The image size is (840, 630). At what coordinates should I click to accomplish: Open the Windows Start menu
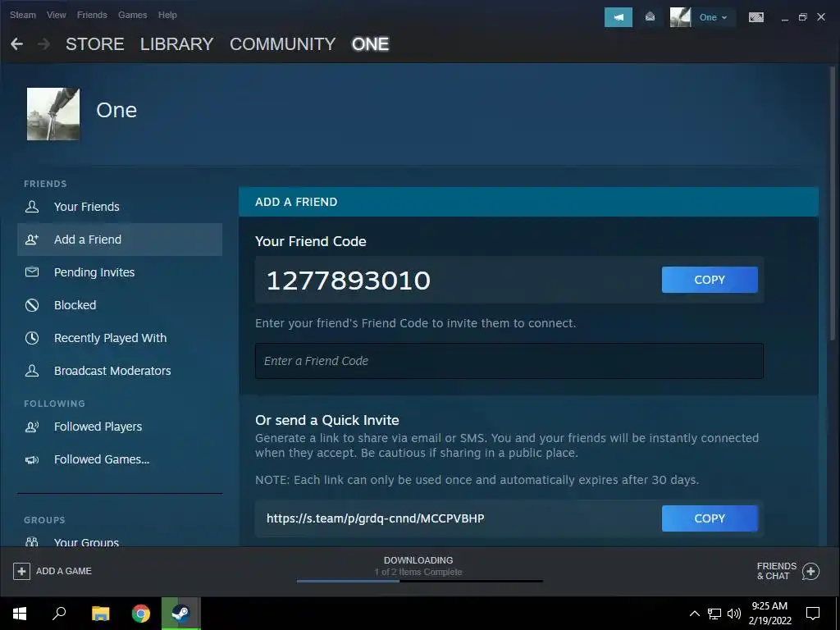(20, 614)
